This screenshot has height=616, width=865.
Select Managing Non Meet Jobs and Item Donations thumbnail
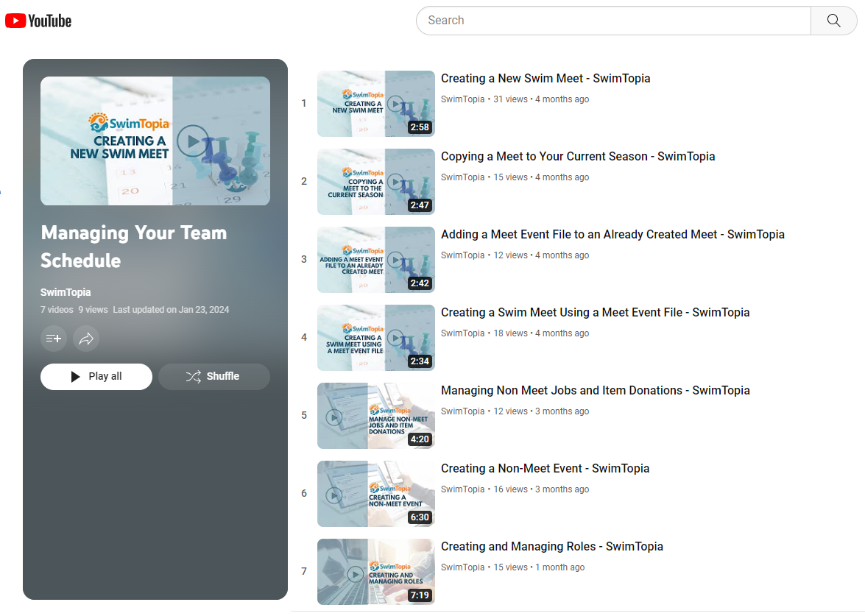tap(375, 416)
